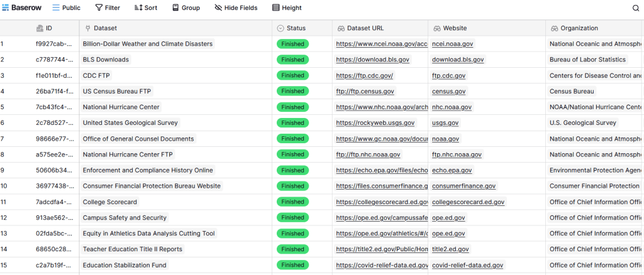Click the Filter funnel icon

pos(99,8)
